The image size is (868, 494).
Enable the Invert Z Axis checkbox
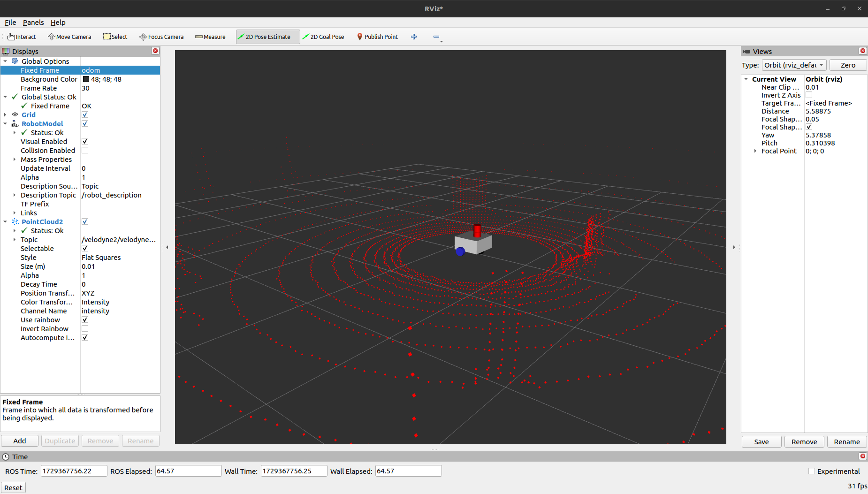[809, 95]
